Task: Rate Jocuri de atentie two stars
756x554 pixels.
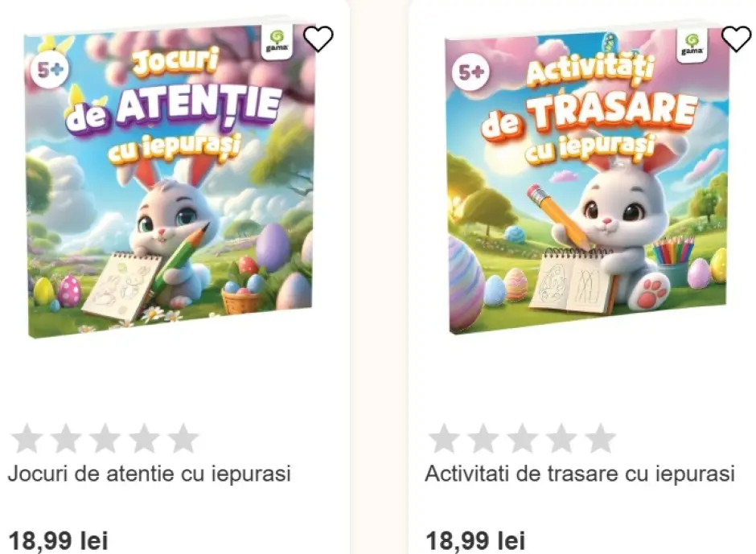Action: (66, 438)
